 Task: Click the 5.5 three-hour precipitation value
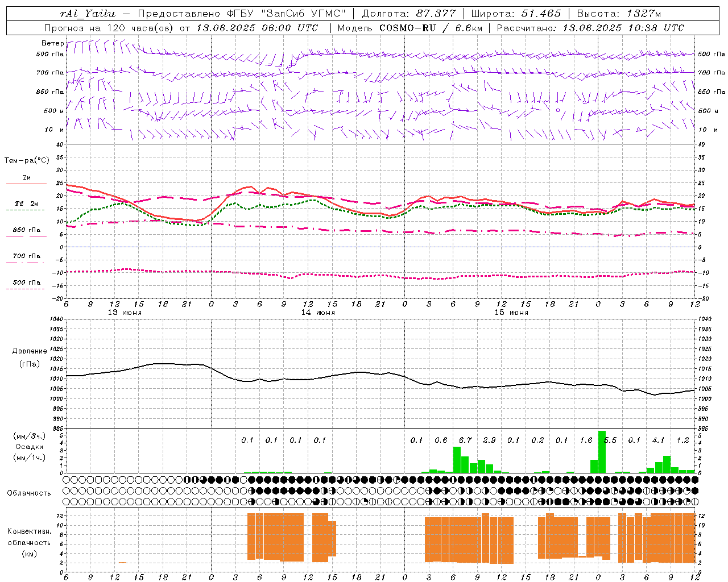click(610, 440)
